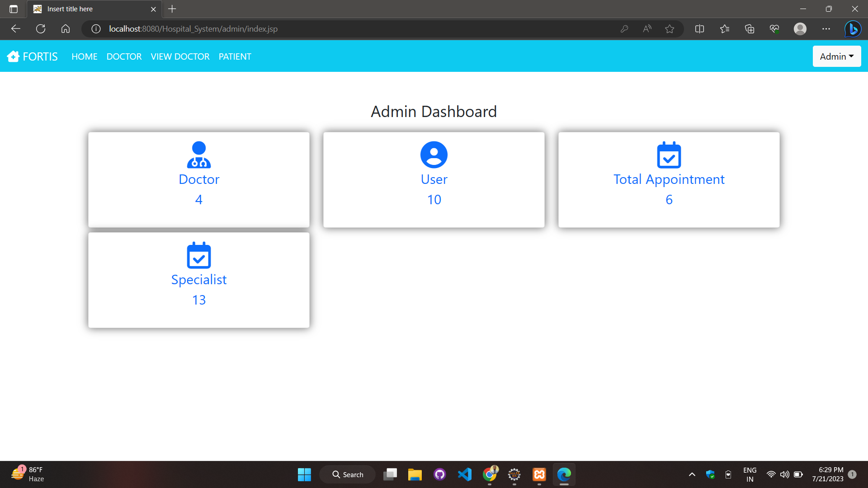Adjust the volume via speaker icon

pos(784,474)
